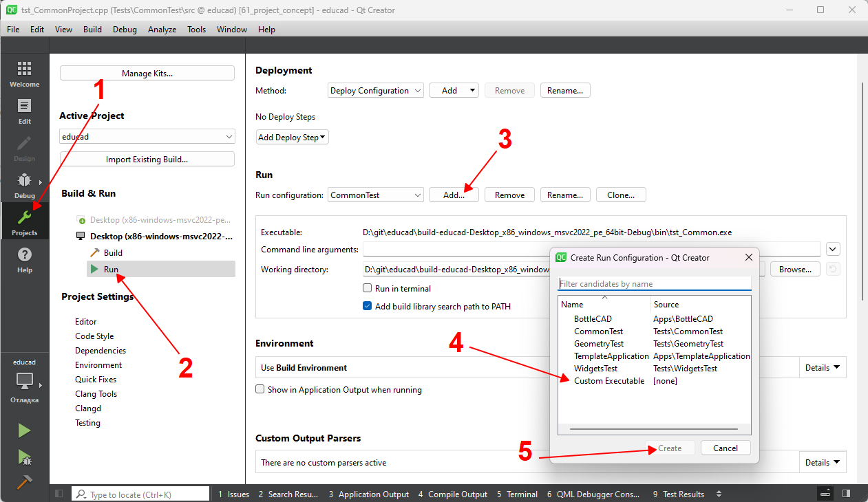Click the Manage Kits... button
868x502 pixels.
tap(147, 74)
